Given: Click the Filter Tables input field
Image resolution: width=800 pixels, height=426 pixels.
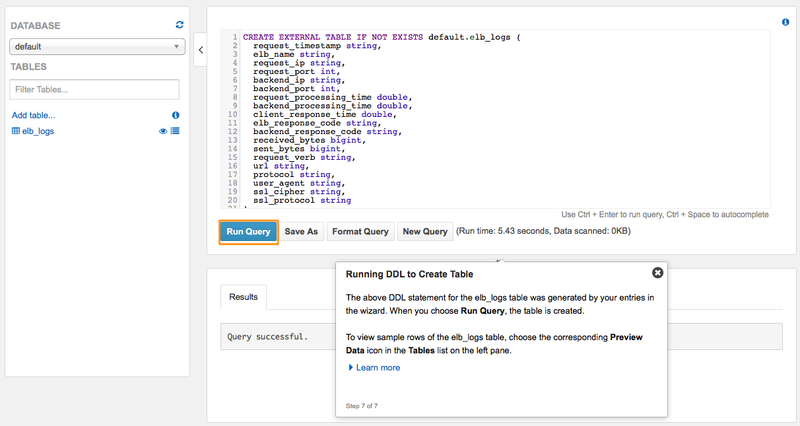Looking at the screenshot, I should tap(94, 89).
